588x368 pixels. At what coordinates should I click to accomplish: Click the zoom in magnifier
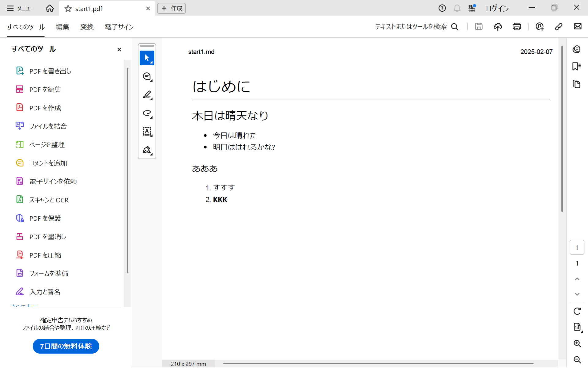tap(577, 343)
